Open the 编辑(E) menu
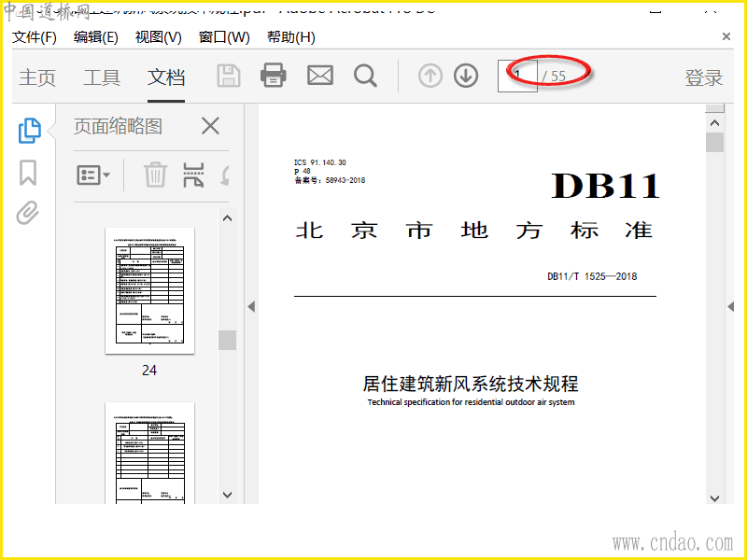The image size is (747, 560). 96,36
